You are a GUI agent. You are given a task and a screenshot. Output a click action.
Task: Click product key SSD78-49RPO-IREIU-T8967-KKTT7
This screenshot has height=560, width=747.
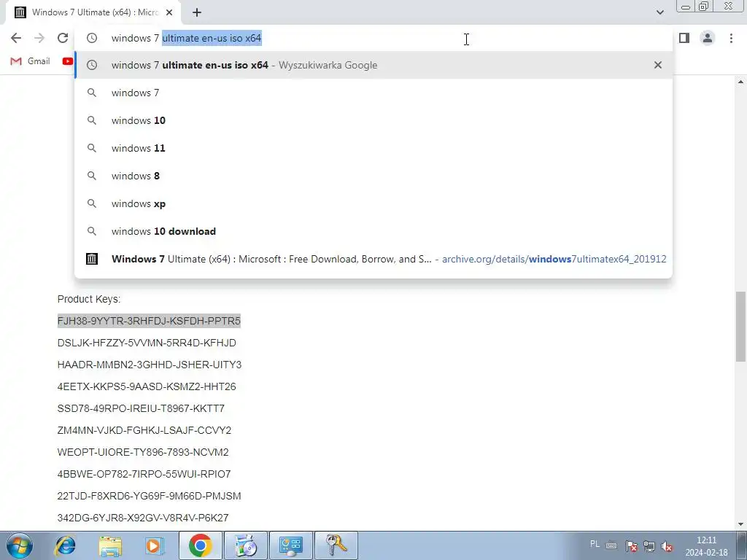pyautogui.click(x=141, y=408)
